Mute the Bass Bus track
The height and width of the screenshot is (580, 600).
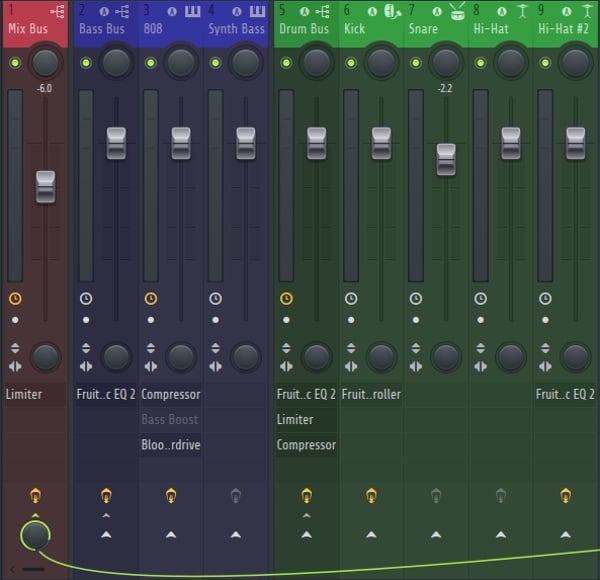coord(86,63)
